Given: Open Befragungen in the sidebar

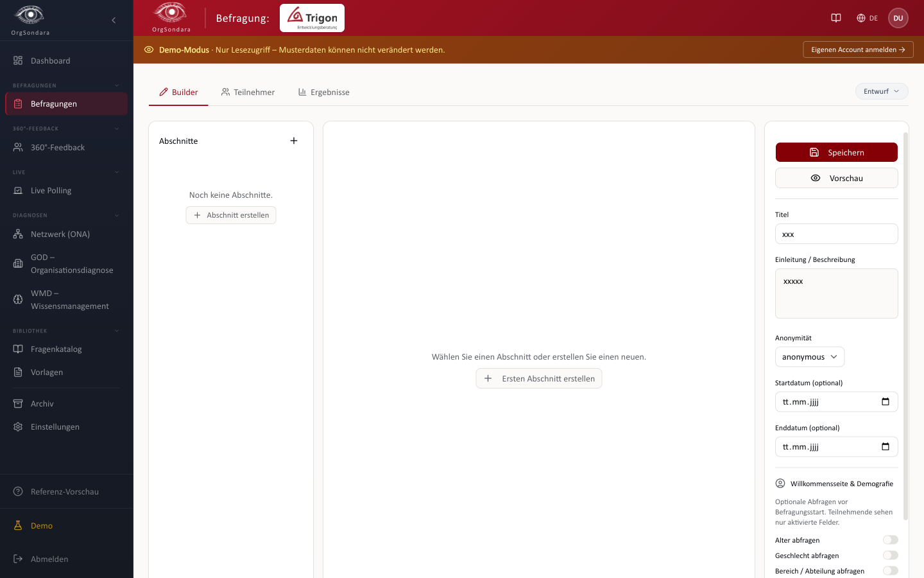Looking at the screenshot, I should (67, 103).
